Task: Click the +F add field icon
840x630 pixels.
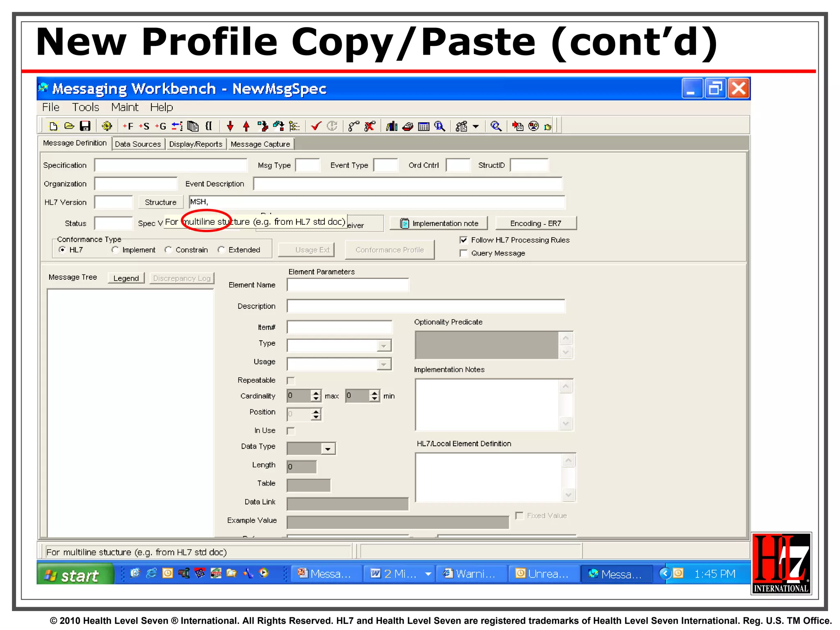Action: pos(128,126)
